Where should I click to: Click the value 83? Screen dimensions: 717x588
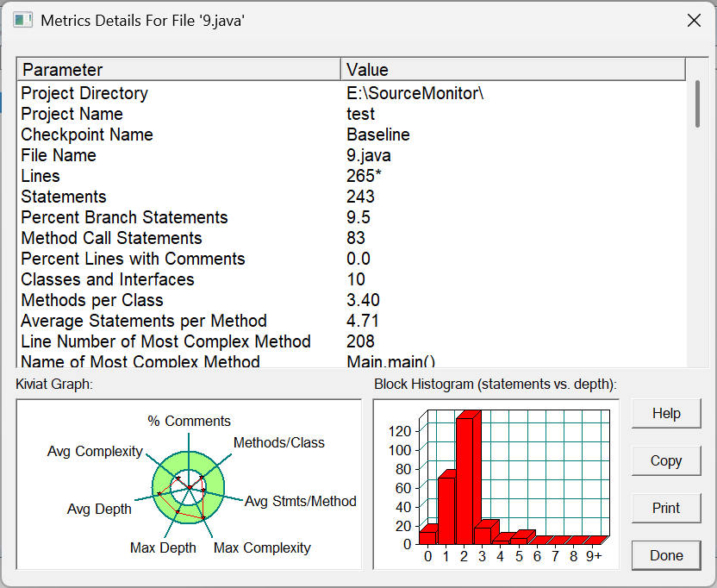[x=356, y=238]
